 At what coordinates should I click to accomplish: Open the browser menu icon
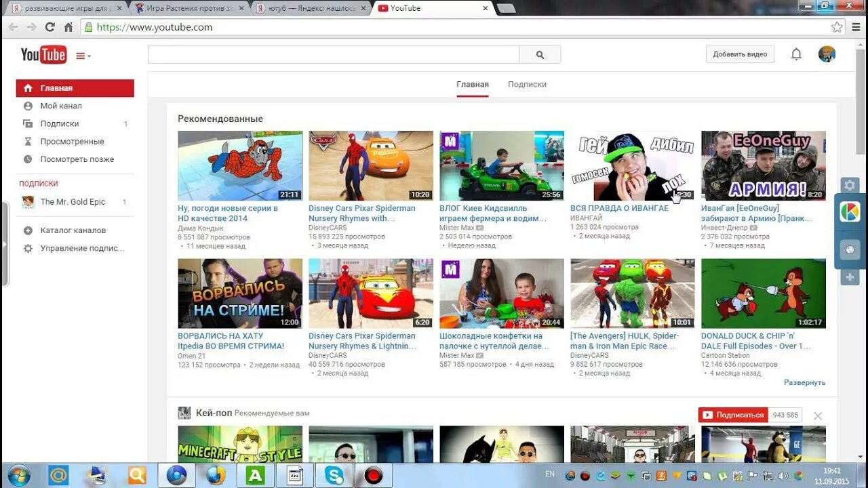pos(856,27)
